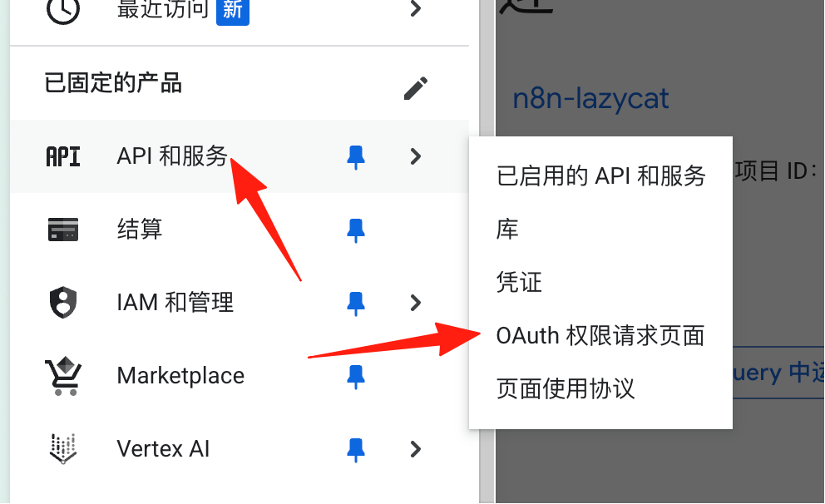The height and width of the screenshot is (504, 825).
Task: Unpin Marketplace using its pin icon
Action: [x=356, y=377]
